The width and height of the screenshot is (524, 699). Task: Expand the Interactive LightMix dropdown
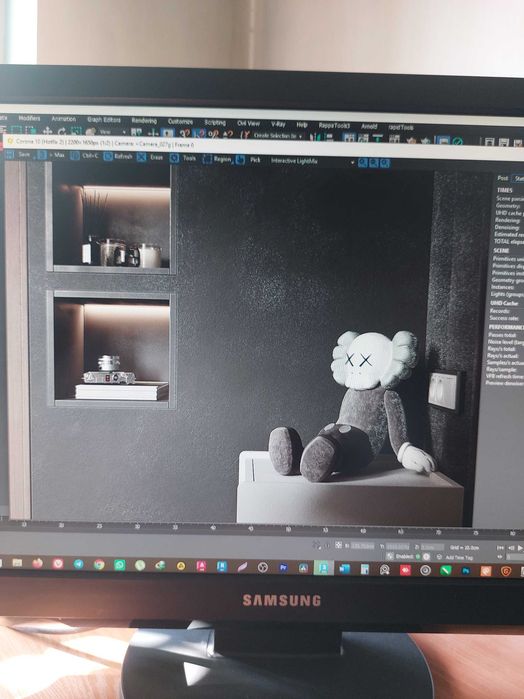coord(312,161)
